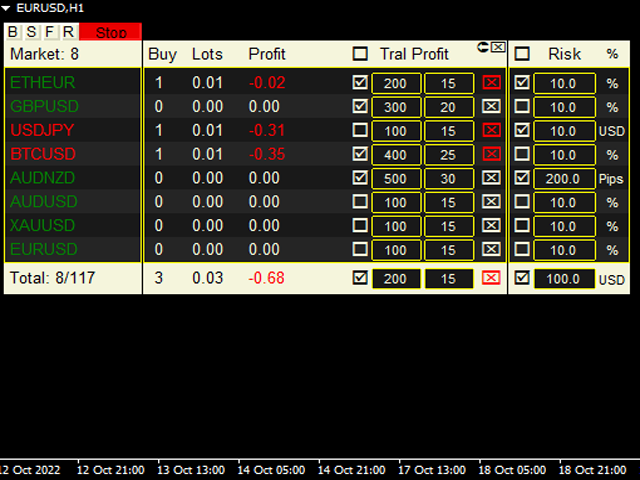
Task: Switch AUDNZD risk unit labeled Pips
Action: pyautogui.click(x=611, y=179)
